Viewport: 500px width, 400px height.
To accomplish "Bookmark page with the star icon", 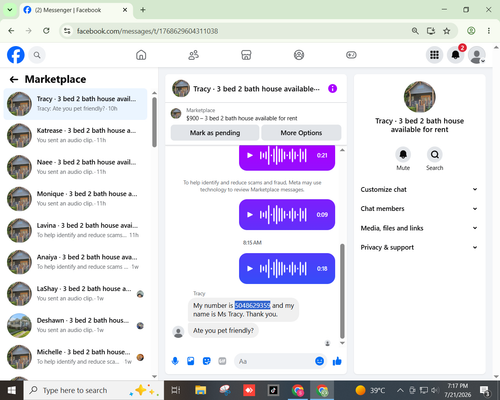I will (447, 31).
